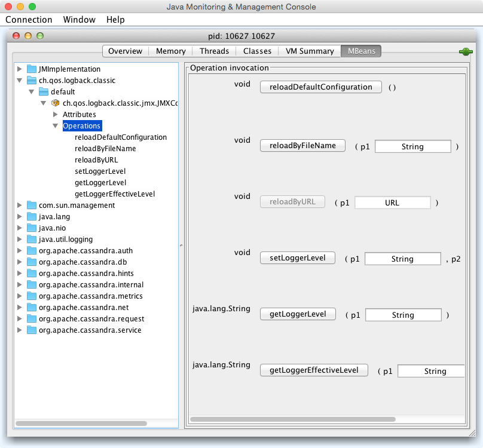Screen dimensions: 483x448
Task: Expand the Attributes tree node
Action: 55,115
